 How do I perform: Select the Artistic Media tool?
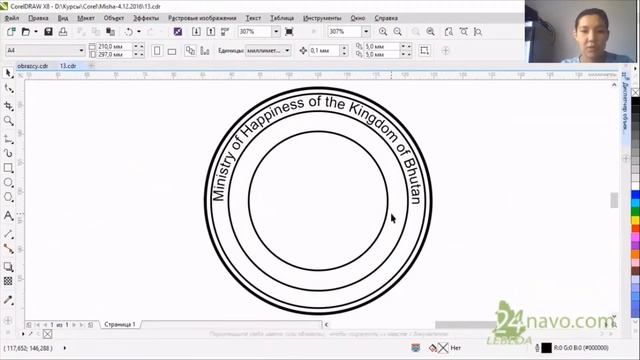(9, 153)
